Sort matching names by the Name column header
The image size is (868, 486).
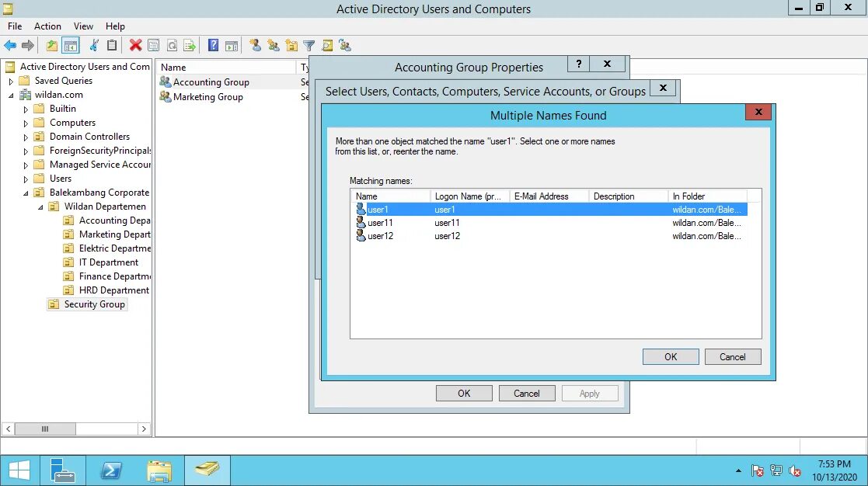click(x=391, y=196)
